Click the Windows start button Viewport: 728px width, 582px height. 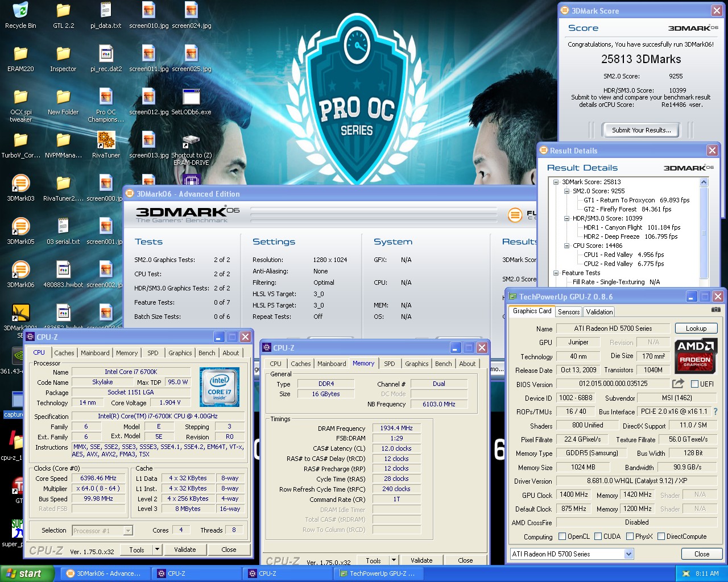click(27, 573)
